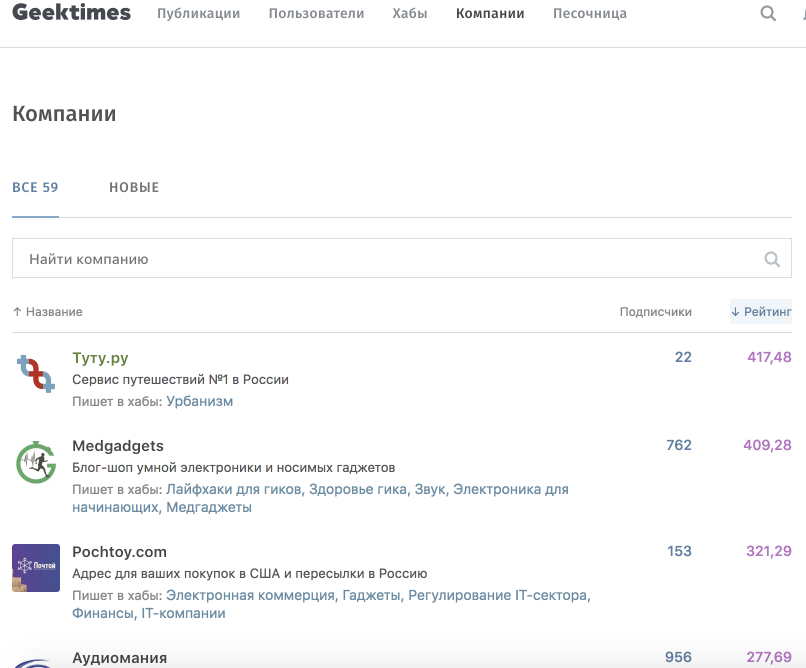This screenshot has height=668, width=806.
Task: Sort by Подписчики column header
Action: point(655,312)
